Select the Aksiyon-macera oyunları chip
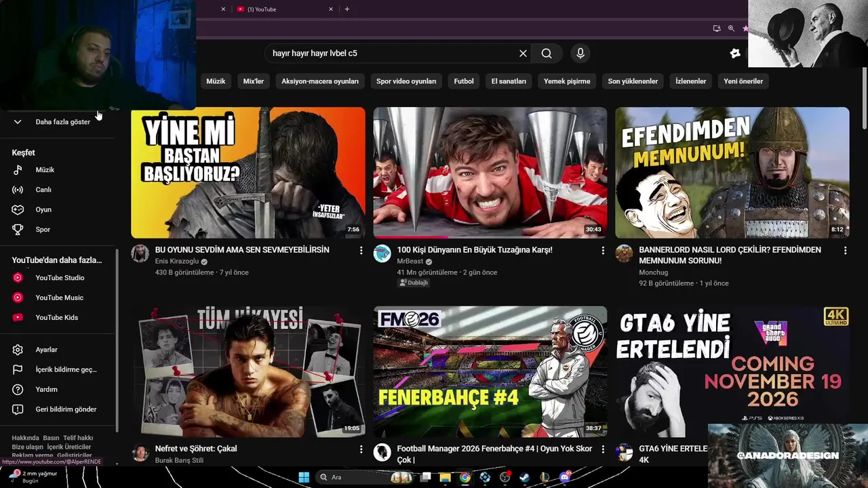Viewport: 868px width, 488px height. (320, 81)
